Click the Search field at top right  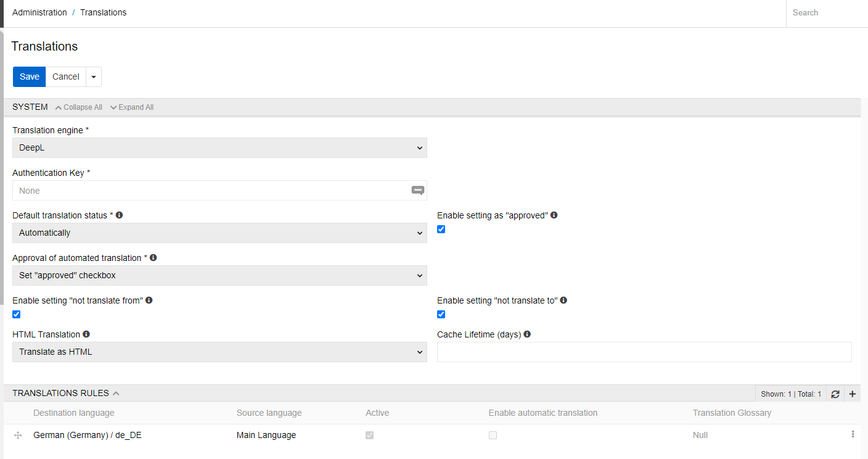pyautogui.click(x=826, y=12)
